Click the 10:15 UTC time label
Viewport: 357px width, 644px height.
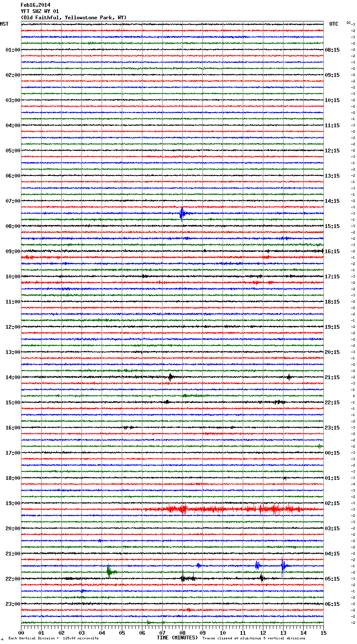coord(332,100)
